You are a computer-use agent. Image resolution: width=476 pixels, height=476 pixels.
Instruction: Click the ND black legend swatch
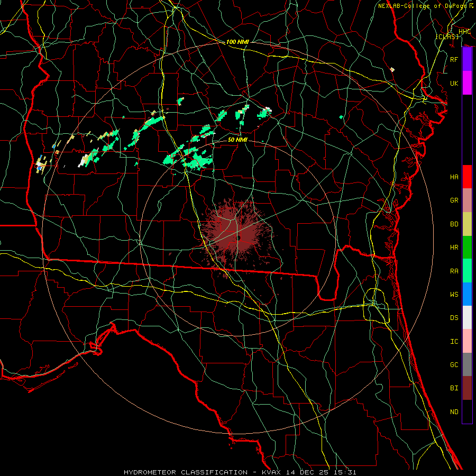coord(467,411)
